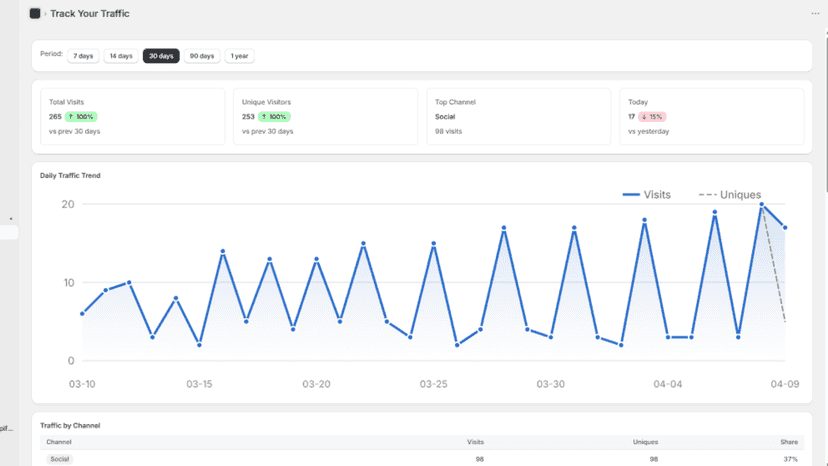Click the Channel column header
The height and width of the screenshot is (466, 828).
59,442
